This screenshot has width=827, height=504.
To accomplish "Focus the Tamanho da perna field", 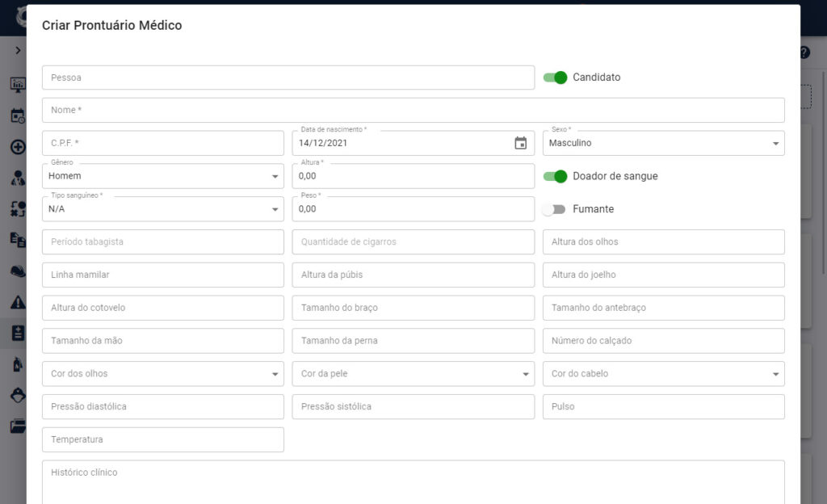I will pos(413,341).
